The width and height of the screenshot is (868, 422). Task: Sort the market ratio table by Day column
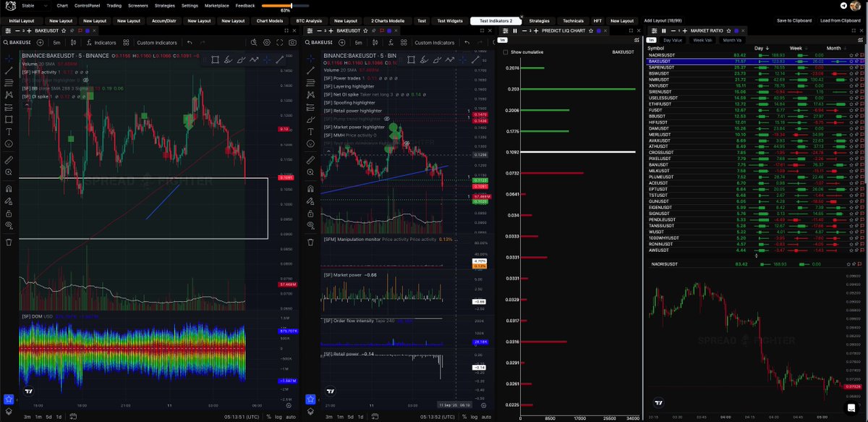tap(759, 48)
